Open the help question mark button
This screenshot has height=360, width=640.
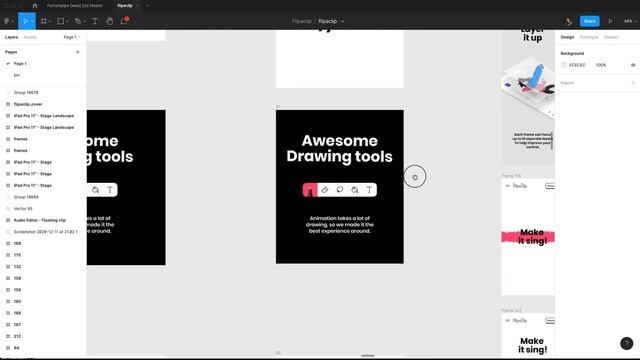(x=627, y=343)
